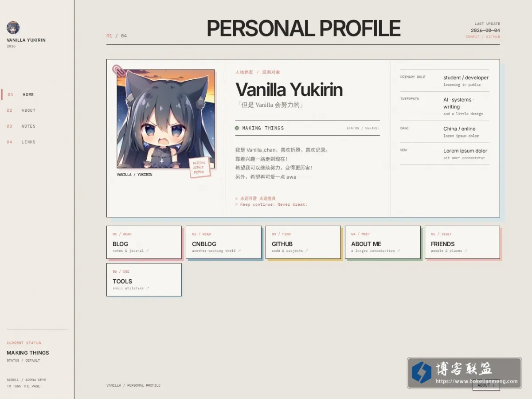This screenshot has width=532, height=399.
Task: Click the 'AI · systems · writing' interests value
Action: 459,103
